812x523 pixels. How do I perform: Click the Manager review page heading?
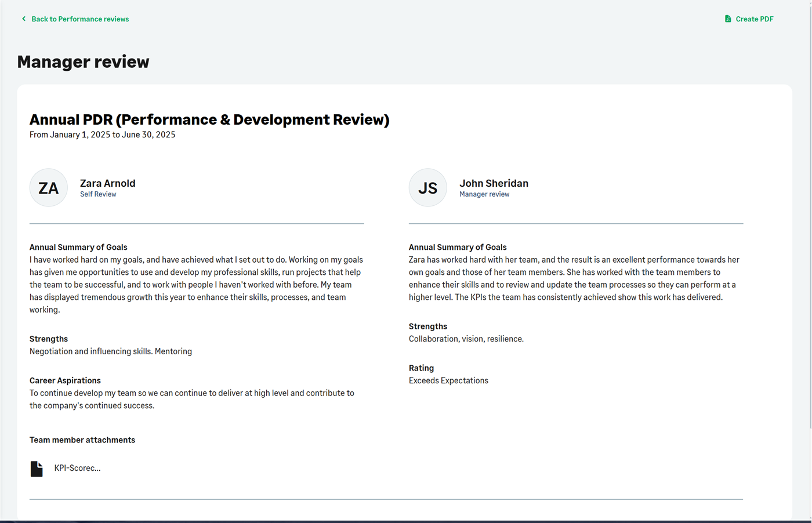[x=83, y=61]
